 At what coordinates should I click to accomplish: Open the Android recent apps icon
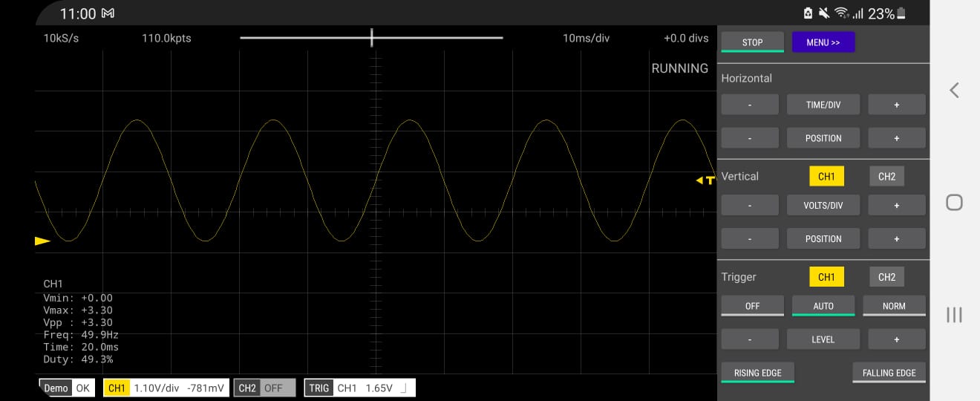[954, 315]
